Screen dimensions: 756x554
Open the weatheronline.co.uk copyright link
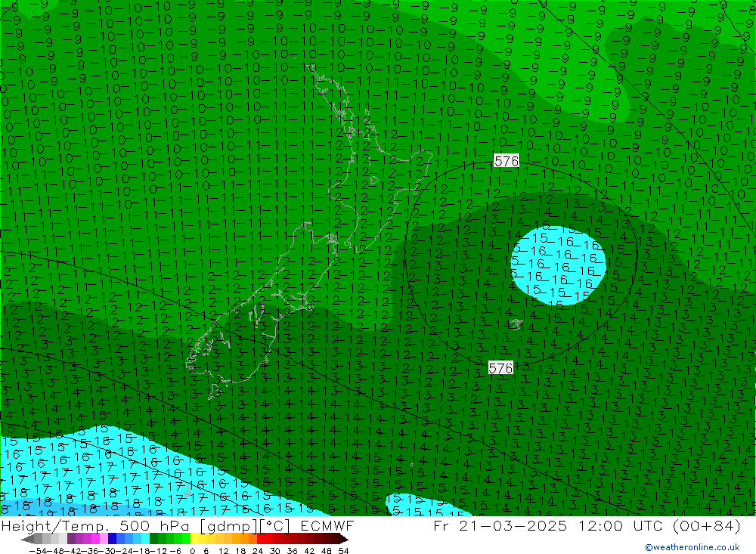pyautogui.click(x=692, y=547)
